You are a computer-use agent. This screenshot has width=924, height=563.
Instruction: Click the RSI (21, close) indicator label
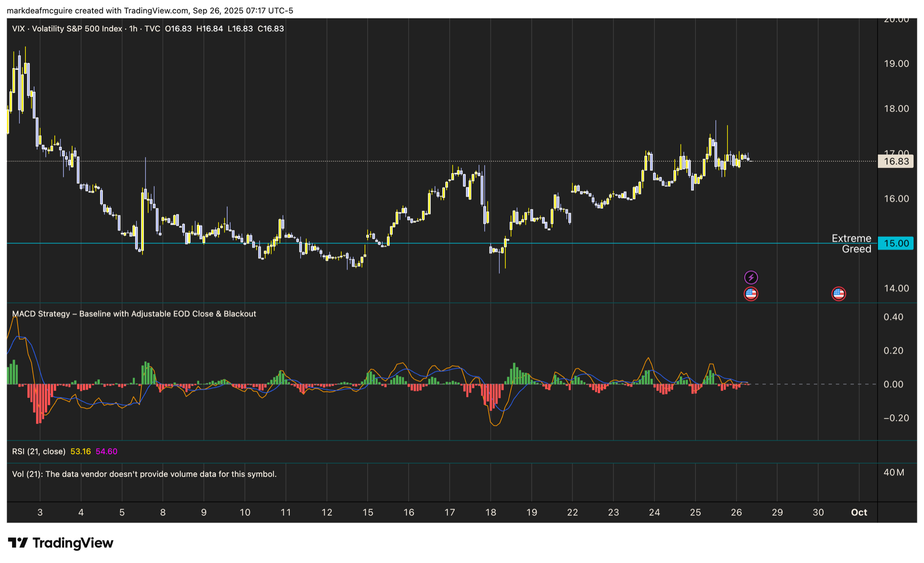pyautogui.click(x=38, y=451)
